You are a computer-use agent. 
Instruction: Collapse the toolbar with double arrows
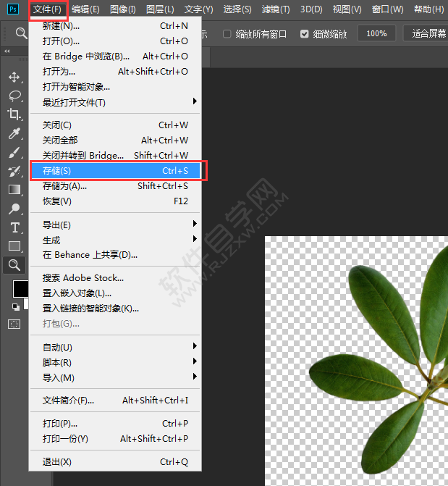pyautogui.click(x=7, y=51)
